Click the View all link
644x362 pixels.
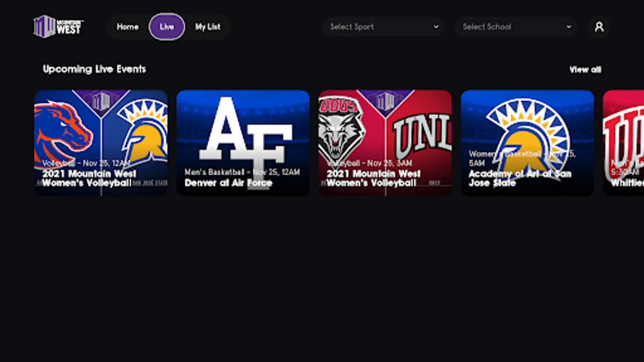pyautogui.click(x=585, y=70)
